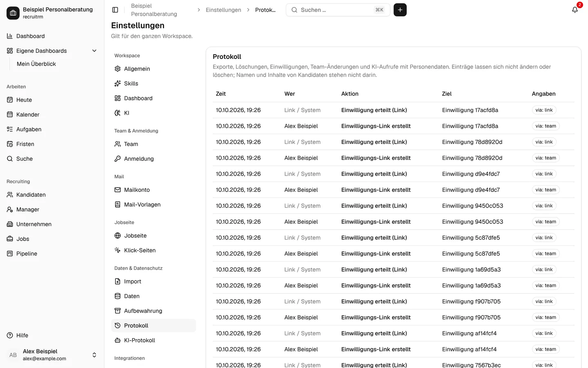This screenshot has width=588, height=368.
Task: Open the Hilfe question mark icon
Action: (x=10, y=335)
